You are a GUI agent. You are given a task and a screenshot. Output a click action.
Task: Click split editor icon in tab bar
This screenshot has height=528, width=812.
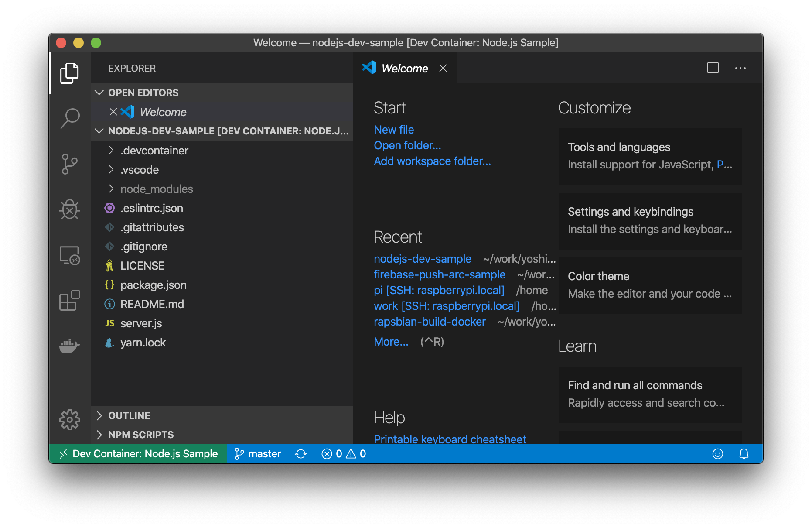[x=713, y=68]
